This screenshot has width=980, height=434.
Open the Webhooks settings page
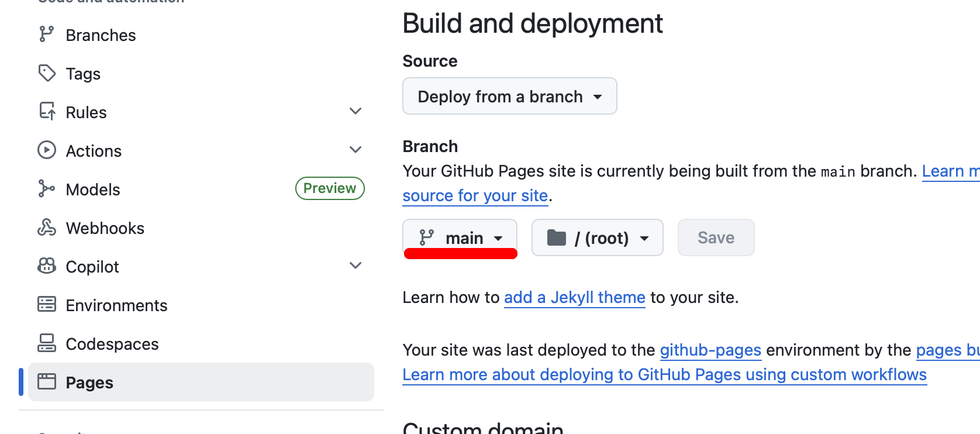click(x=105, y=228)
